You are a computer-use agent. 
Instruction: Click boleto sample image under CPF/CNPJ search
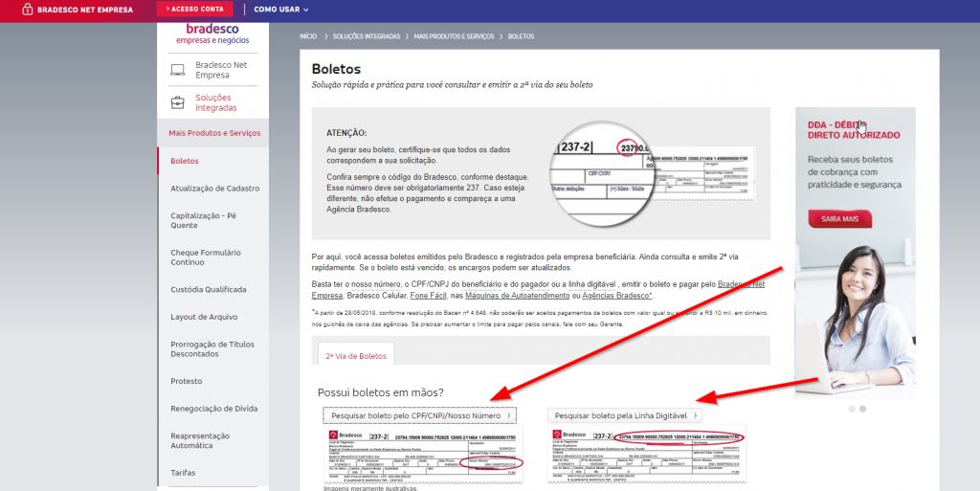pos(423,456)
